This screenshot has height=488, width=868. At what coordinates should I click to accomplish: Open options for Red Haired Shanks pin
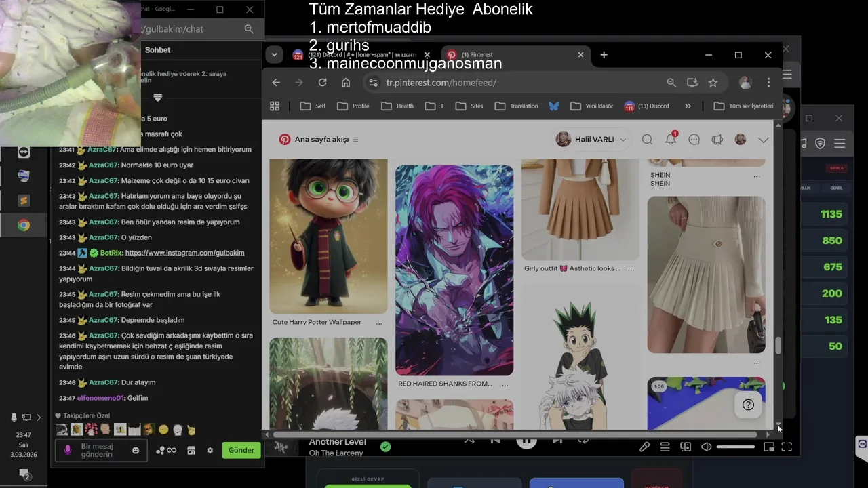pos(505,385)
